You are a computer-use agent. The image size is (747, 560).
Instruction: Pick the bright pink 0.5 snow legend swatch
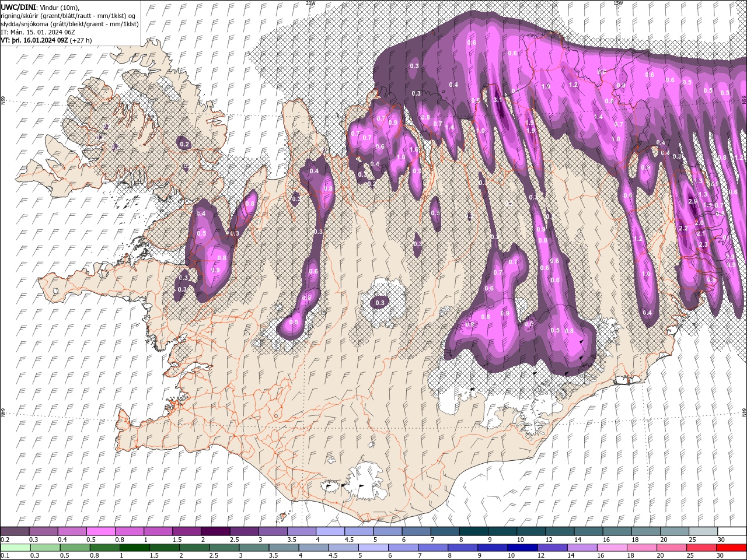pos(100,531)
